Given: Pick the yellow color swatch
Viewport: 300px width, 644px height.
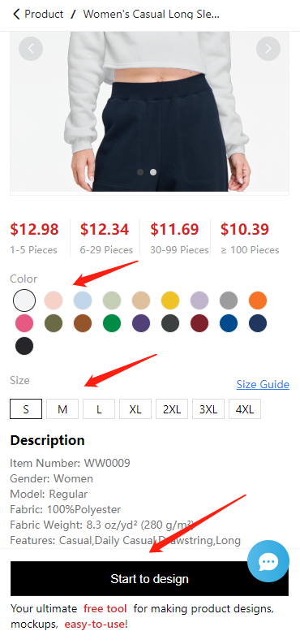Looking at the screenshot, I should click(170, 300).
